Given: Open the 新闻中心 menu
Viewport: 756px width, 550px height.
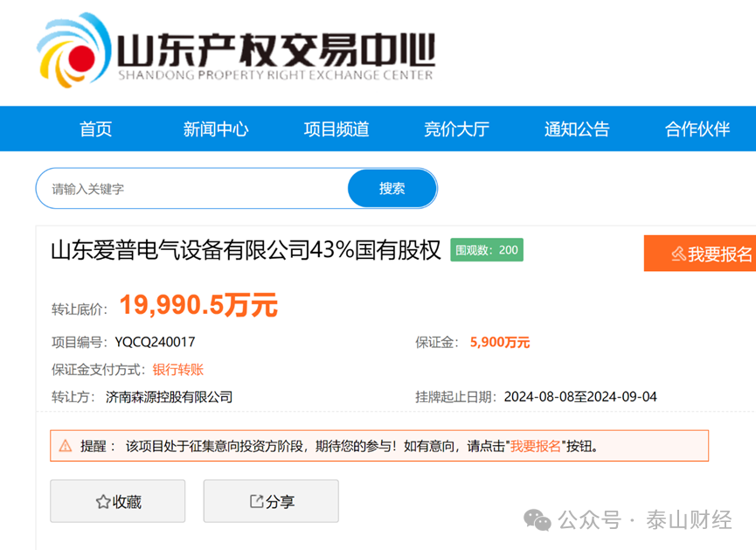Looking at the screenshot, I should point(216,129).
